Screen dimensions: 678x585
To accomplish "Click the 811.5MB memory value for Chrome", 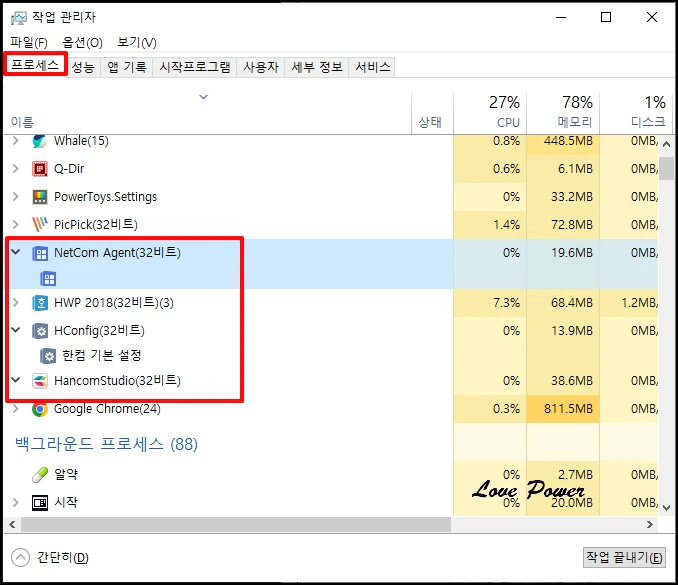I will [x=568, y=409].
